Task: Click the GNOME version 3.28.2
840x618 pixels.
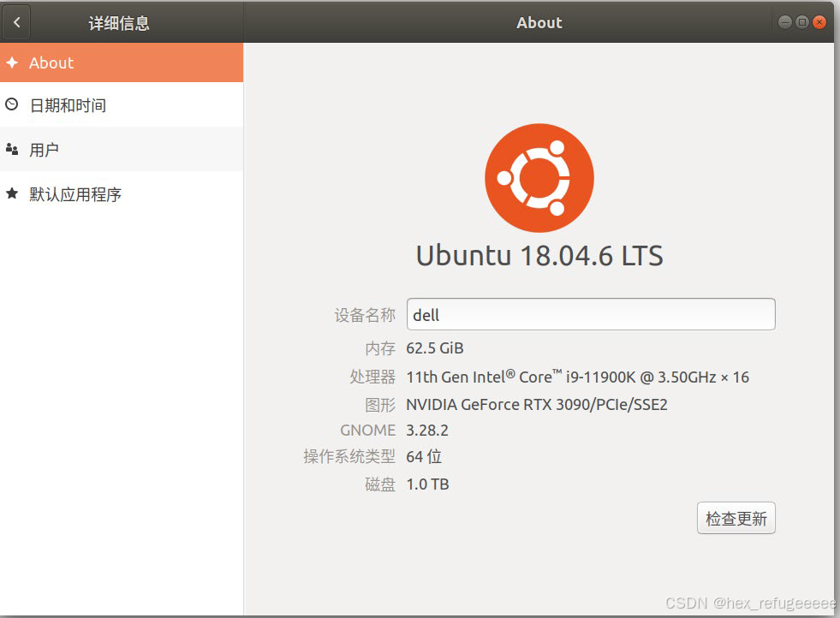Action: 427,430
